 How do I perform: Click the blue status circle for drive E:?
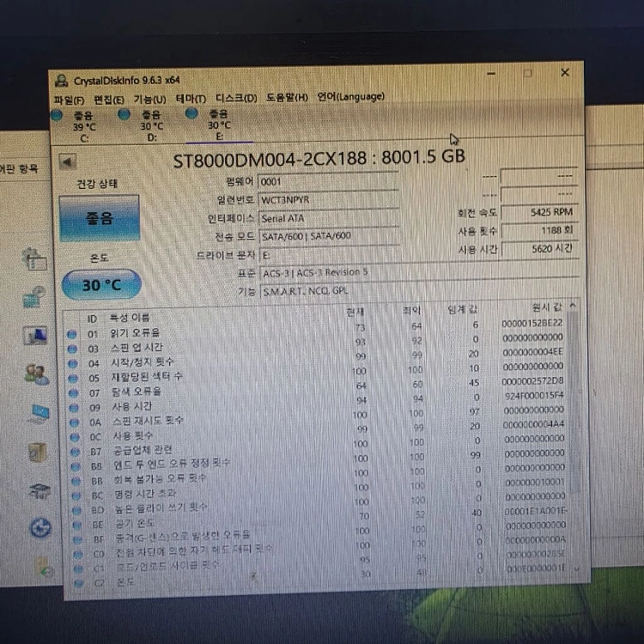click(x=191, y=113)
